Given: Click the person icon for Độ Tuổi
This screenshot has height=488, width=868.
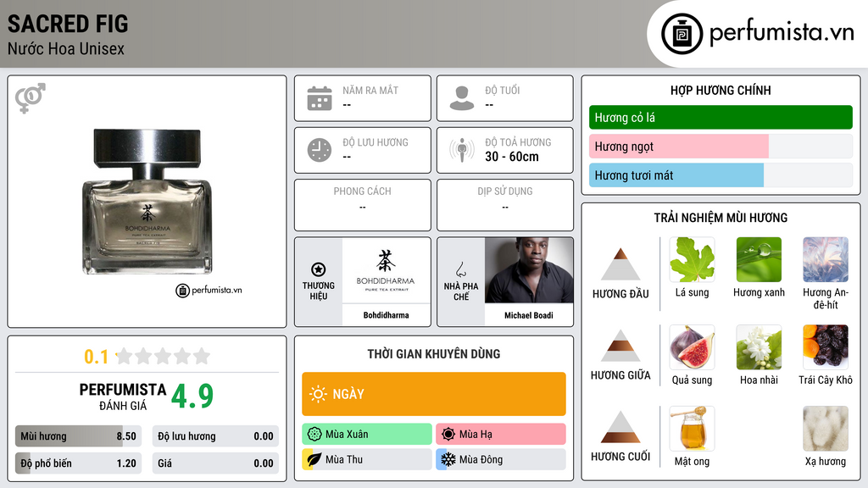Looking at the screenshot, I should (x=462, y=98).
